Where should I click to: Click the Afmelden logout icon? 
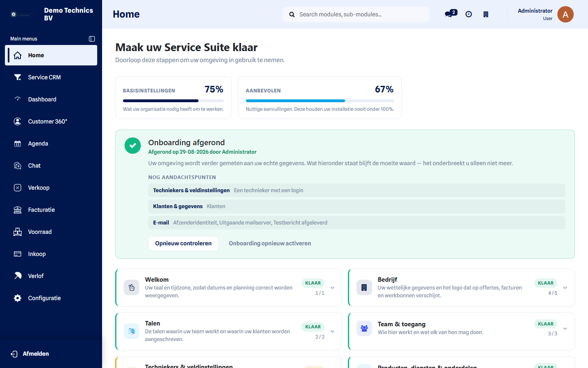(x=14, y=354)
